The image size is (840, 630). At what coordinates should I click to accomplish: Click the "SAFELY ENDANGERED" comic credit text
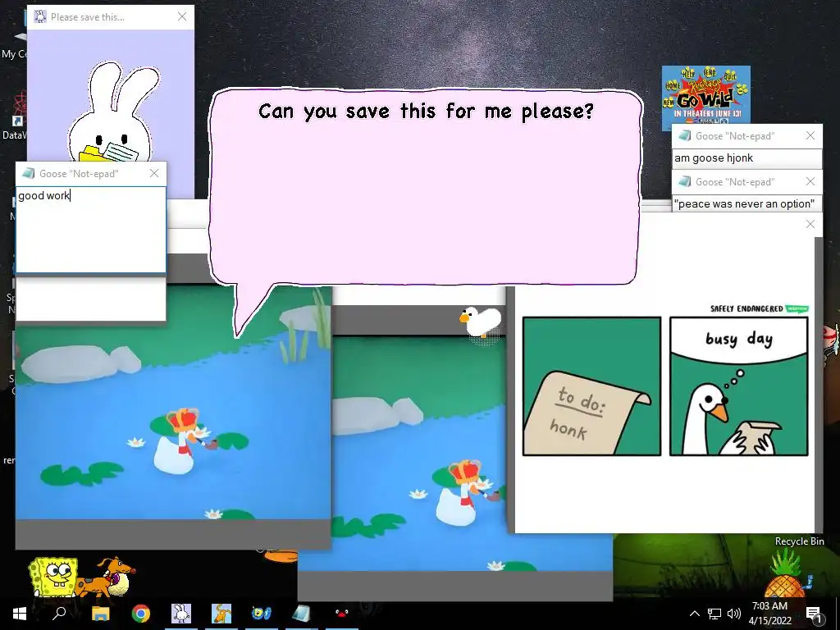coord(746,308)
